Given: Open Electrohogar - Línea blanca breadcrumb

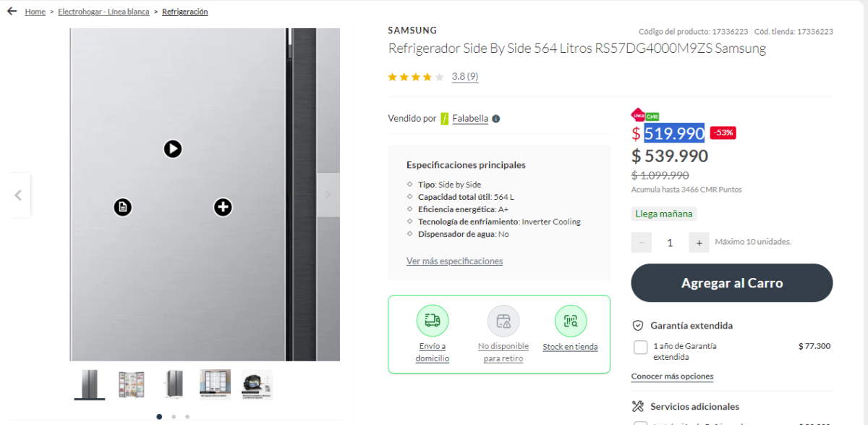Looking at the screenshot, I should [x=103, y=12].
